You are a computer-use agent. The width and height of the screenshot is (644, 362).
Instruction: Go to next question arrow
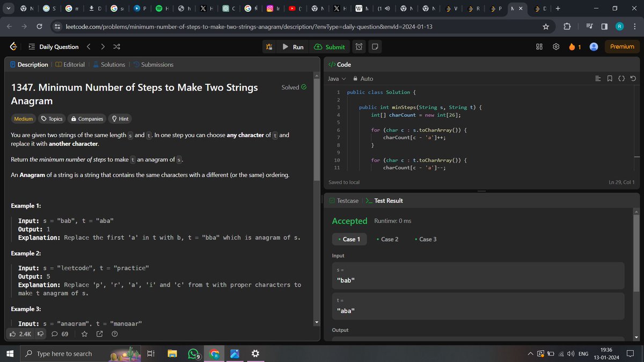[x=103, y=47]
